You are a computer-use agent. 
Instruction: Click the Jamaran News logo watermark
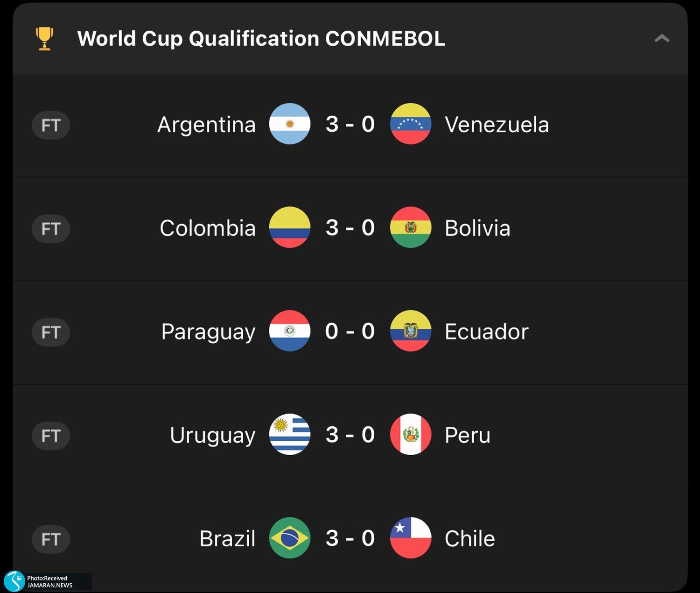pyautogui.click(x=15, y=581)
